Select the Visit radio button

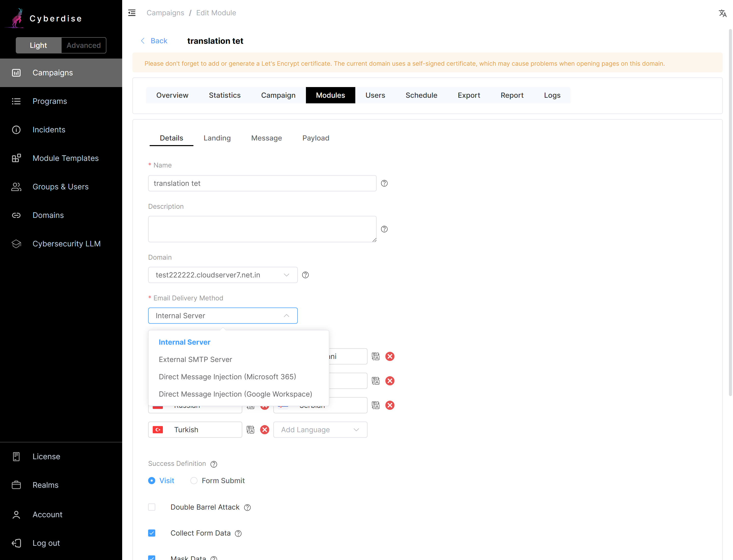pos(151,480)
